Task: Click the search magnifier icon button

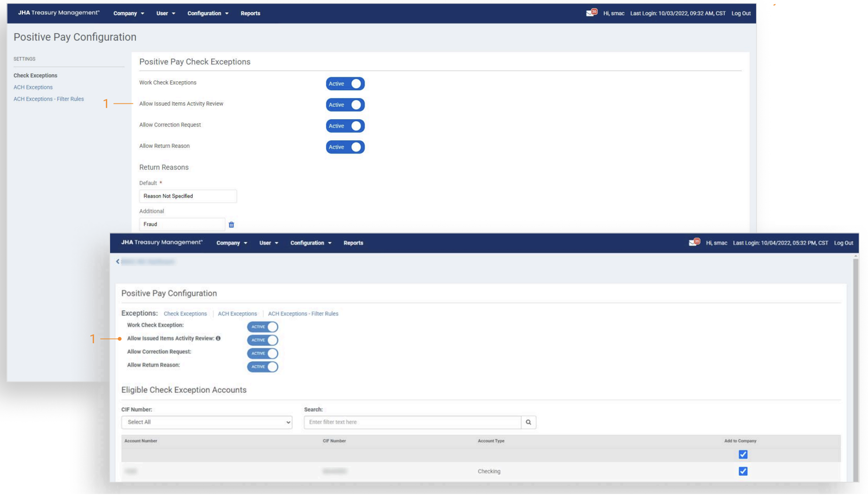Action: pyautogui.click(x=528, y=422)
